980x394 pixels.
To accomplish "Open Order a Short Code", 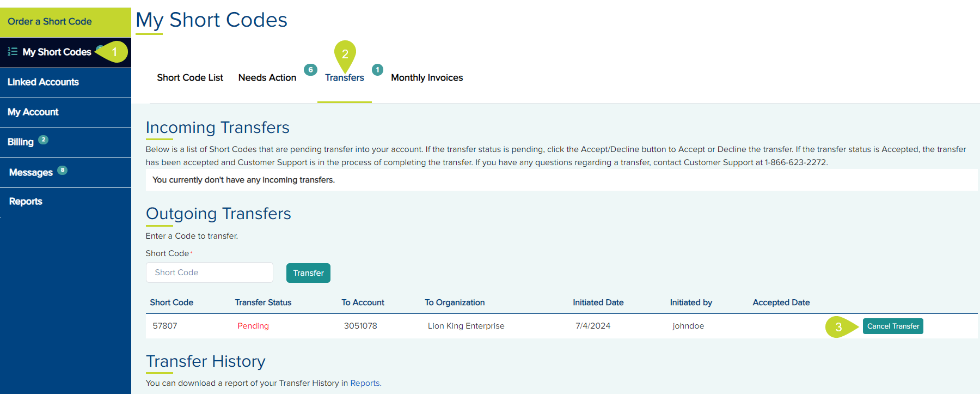I will pos(50,22).
